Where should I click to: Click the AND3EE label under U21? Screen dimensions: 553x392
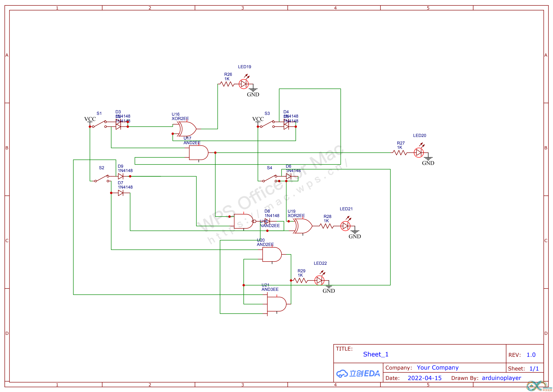270,289
